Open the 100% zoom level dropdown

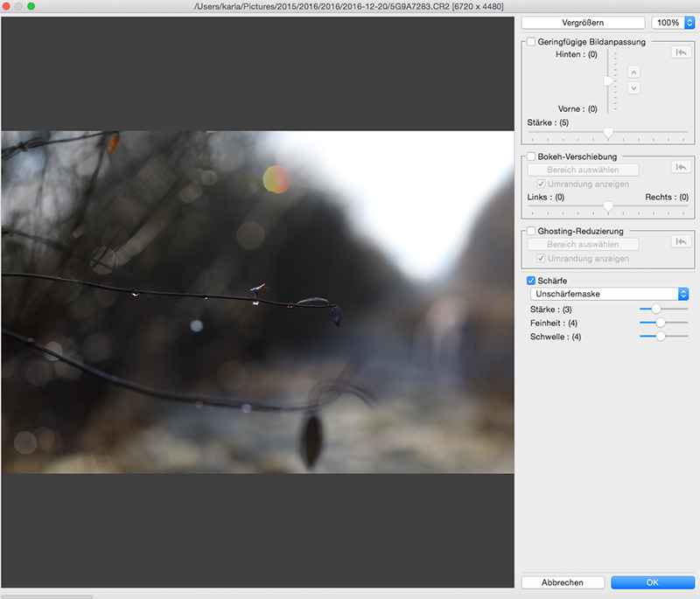(673, 22)
